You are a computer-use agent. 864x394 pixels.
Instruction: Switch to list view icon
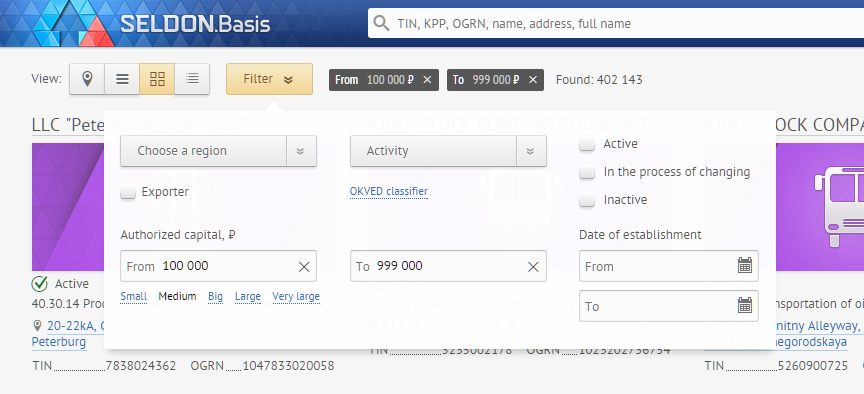click(122, 79)
